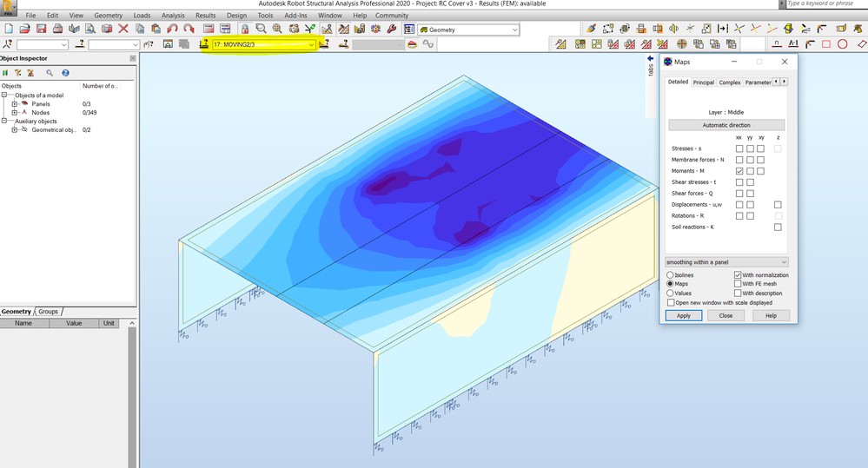Click the red hemisphere load icon
868x468 pixels.
click(412, 44)
